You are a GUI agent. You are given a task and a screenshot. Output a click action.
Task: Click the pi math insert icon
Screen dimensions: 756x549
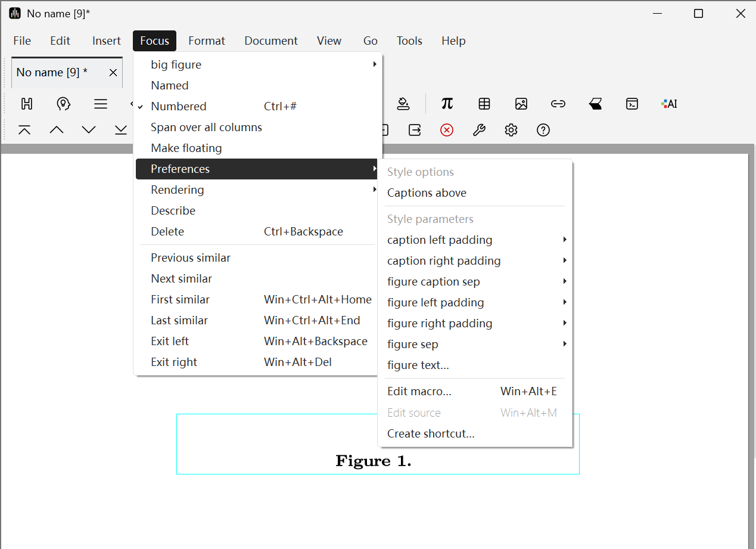tap(447, 104)
